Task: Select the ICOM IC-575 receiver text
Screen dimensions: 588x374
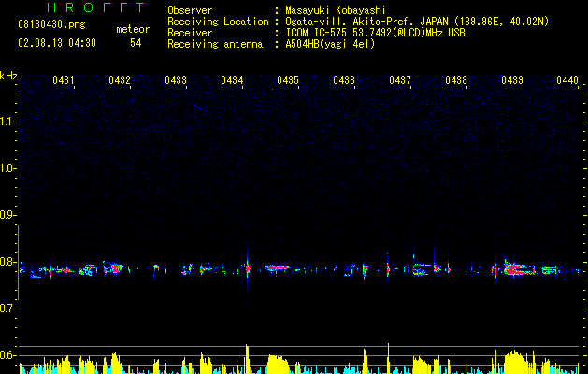Action: 375,33
